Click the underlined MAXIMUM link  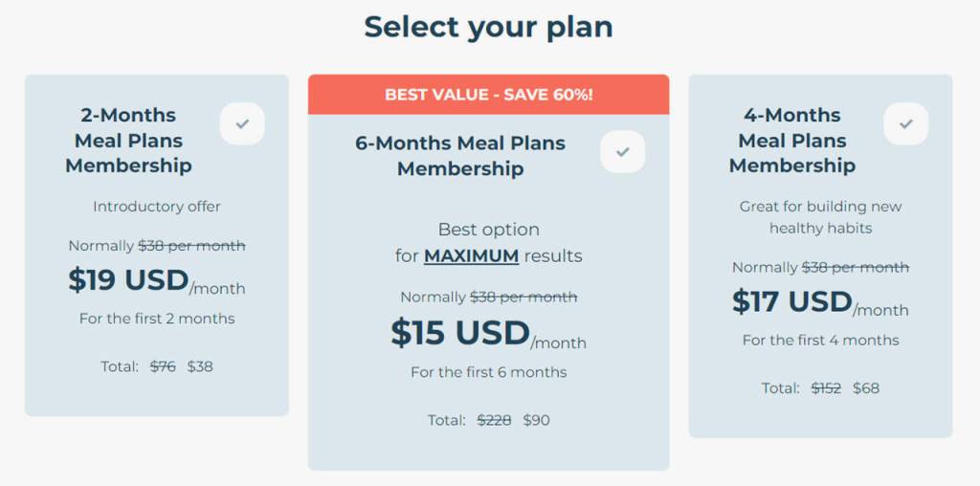tap(471, 256)
